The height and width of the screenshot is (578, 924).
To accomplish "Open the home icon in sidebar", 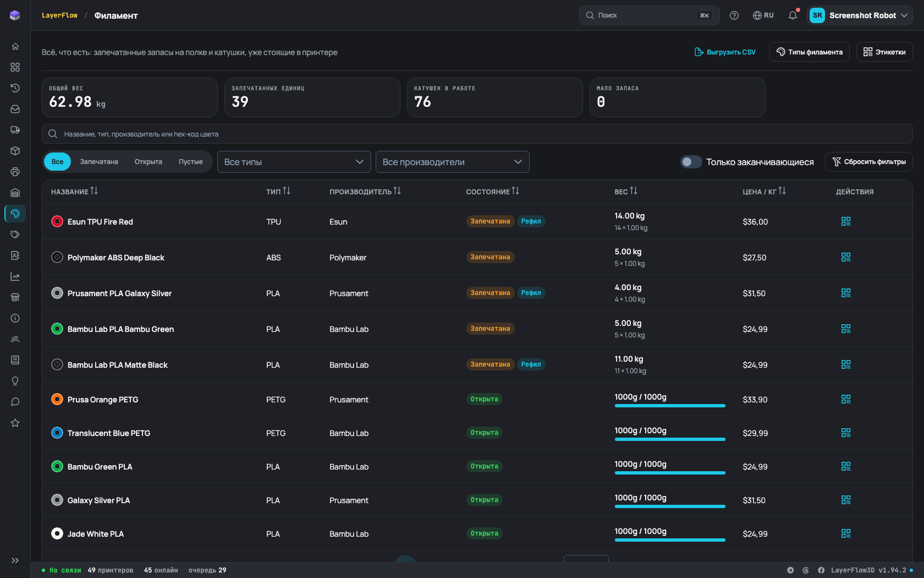I will (x=15, y=46).
